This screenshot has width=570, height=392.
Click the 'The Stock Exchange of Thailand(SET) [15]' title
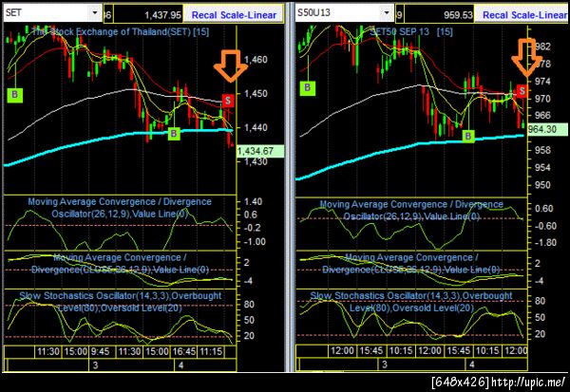[x=121, y=32]
